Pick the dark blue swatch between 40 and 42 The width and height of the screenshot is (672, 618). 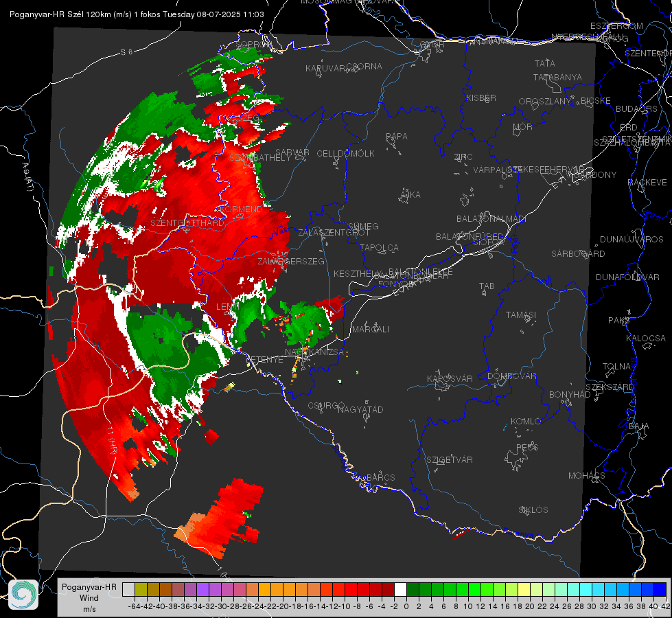pyautogui.click(x=660, y=589)
